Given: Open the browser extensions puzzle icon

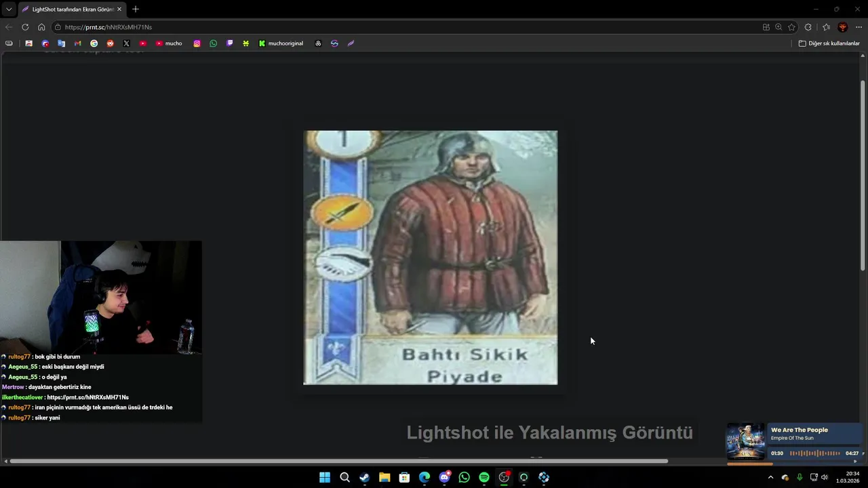Looking at the screenshot, I should [808, 27].
